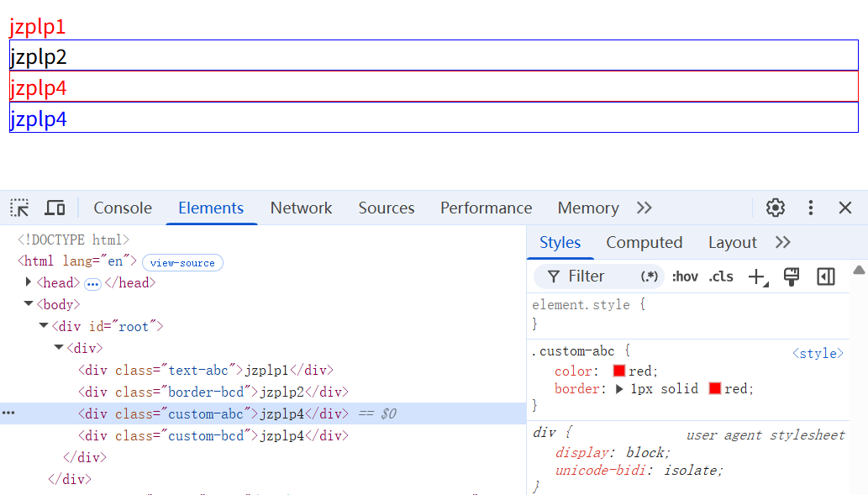
Task: Click the new style rule plus icon
Action: click(758, 276)
